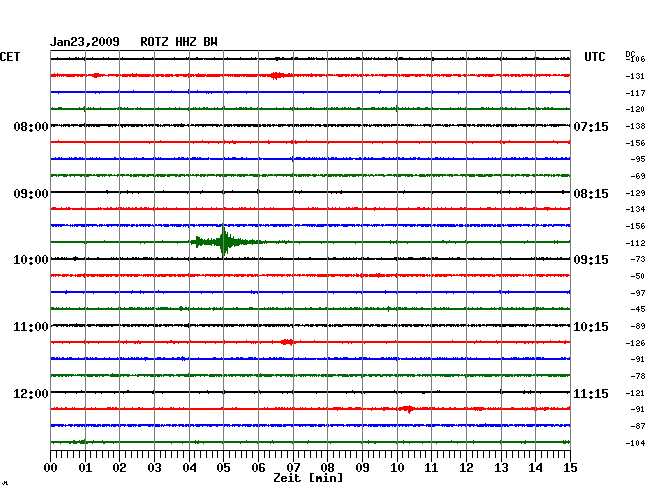Viewport: 650px width, 494px height.
Task: Select the 12:00 CET time label
Action: 31,393
